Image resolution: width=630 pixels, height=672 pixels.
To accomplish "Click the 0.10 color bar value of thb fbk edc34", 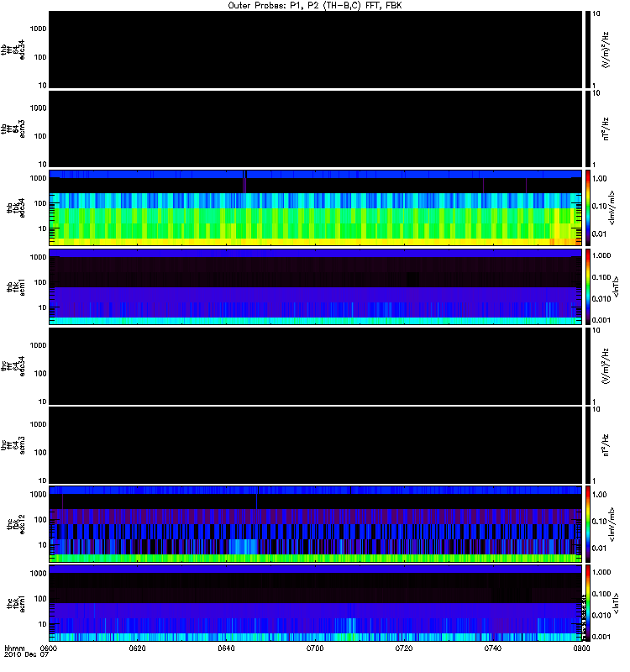I will (x=599, y=206).
